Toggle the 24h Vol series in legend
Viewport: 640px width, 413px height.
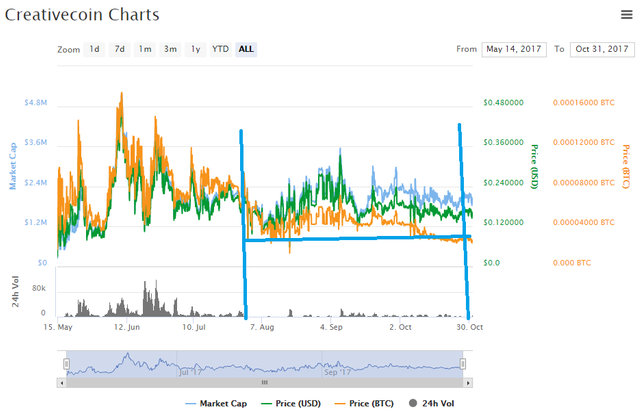coord(431,404)
